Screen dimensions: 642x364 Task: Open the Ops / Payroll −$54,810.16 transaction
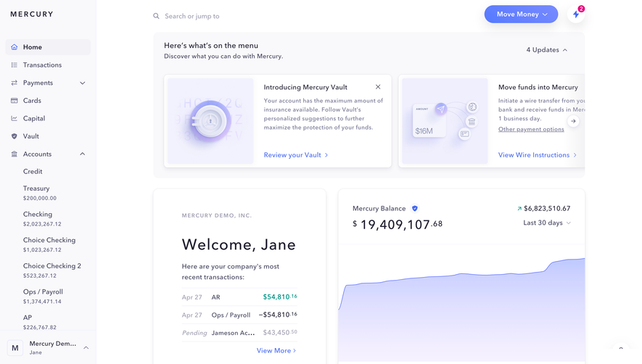pyautogui.click(x=239, y=315)
